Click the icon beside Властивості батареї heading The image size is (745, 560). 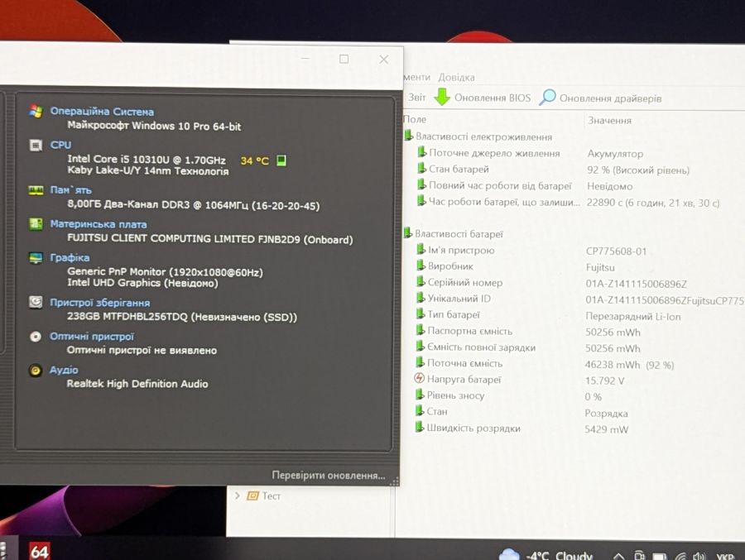pyautogui.click(x=407, y=232)
